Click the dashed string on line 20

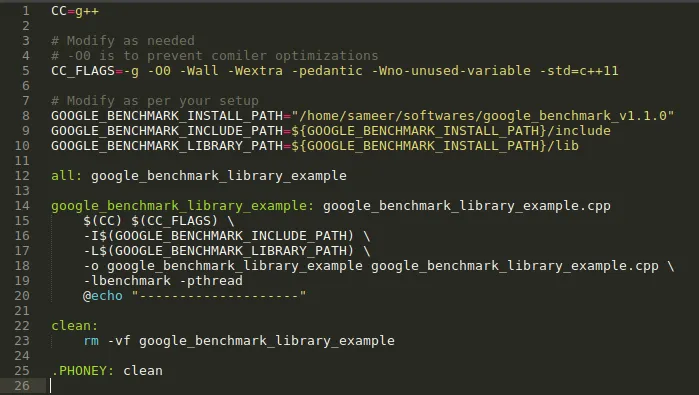click(x=219, y=296)
